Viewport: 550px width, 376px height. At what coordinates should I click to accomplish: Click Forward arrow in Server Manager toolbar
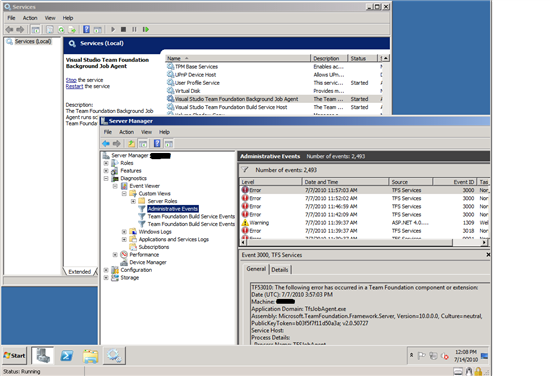(117, 143)
